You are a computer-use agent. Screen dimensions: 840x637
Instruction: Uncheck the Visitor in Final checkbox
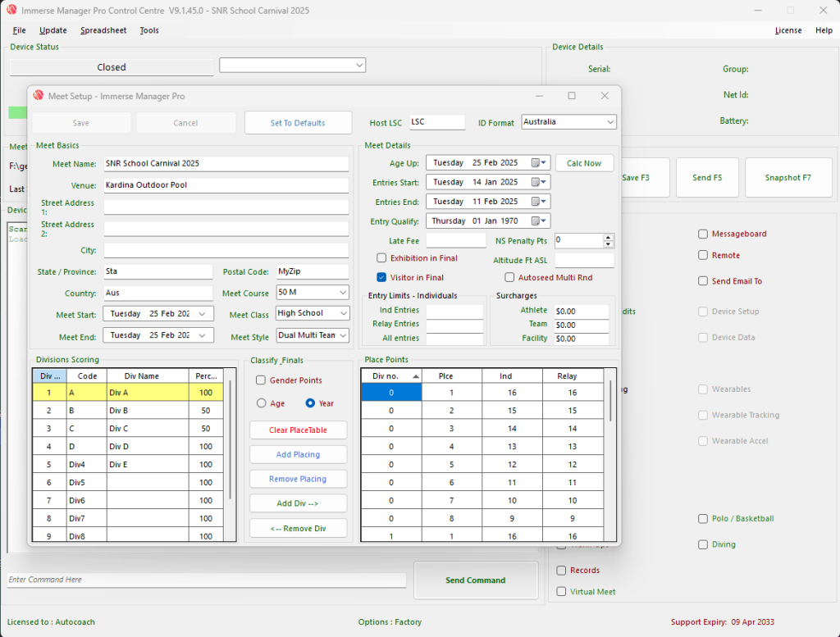[381, 277]
